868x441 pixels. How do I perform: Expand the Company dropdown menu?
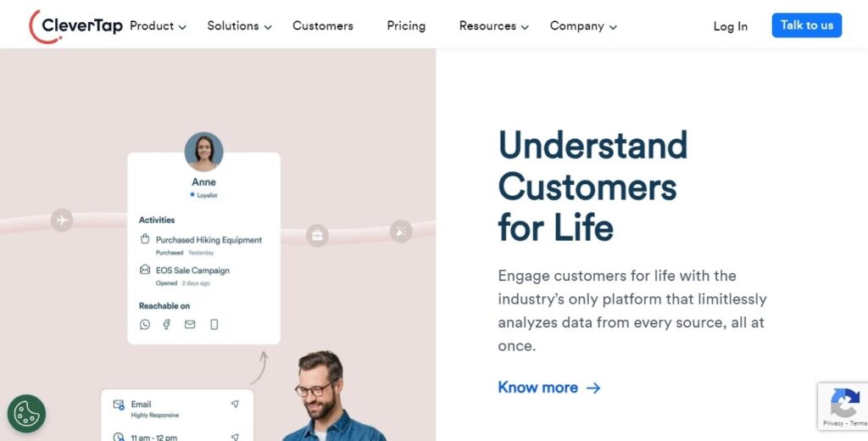(583, 26)
